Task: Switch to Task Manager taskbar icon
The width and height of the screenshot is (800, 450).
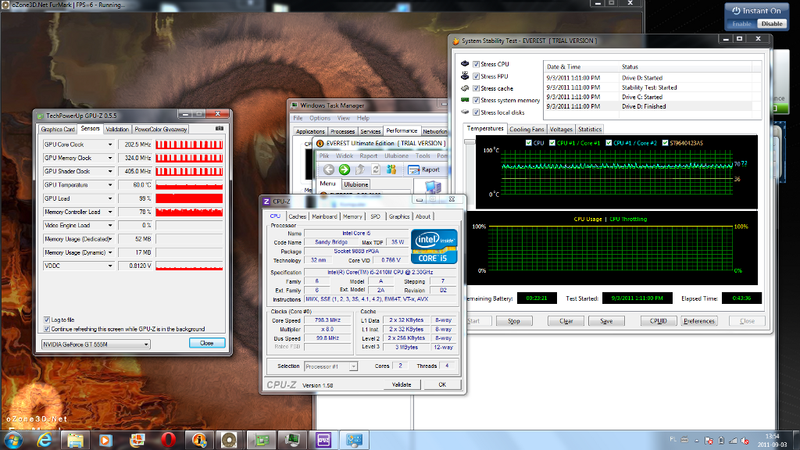Action: (292, 440)
